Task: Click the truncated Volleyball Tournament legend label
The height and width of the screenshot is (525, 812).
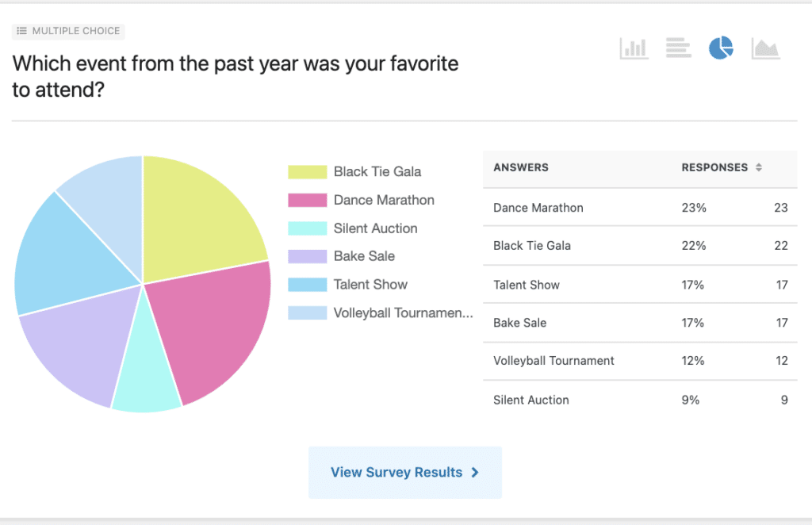Action: (x=403, y=313)
